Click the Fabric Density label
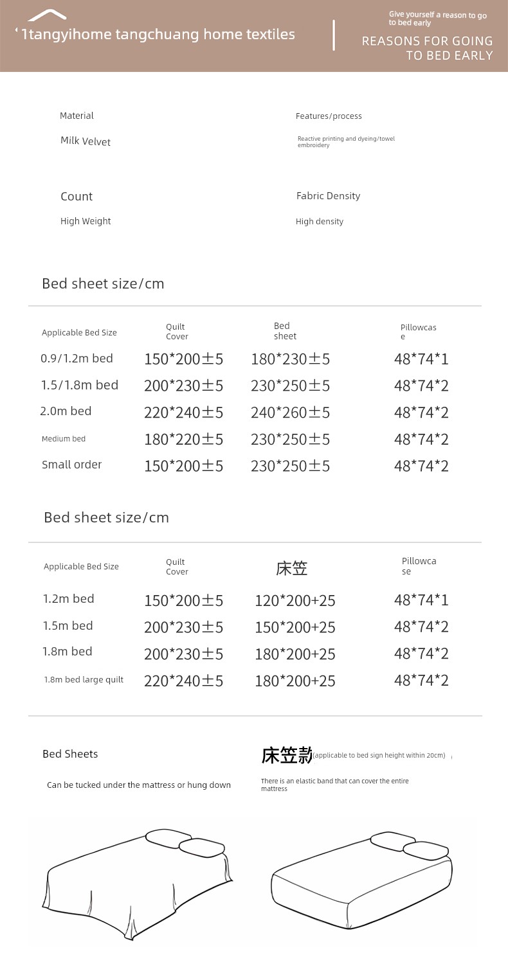The height and width of the screenshot is (980, 508). [328, 196]
